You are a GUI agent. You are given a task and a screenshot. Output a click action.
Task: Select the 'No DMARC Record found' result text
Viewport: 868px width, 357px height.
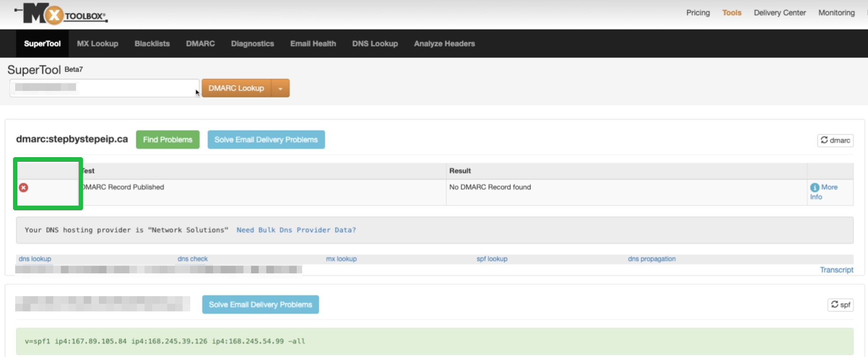(x=490, y=187)
